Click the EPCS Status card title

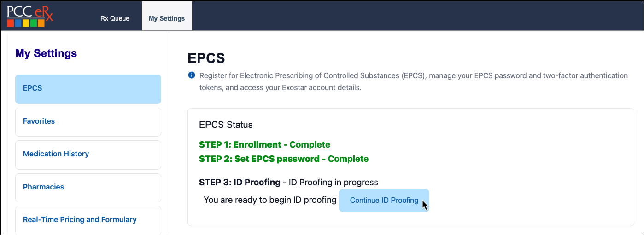click(x=226, y=125)
